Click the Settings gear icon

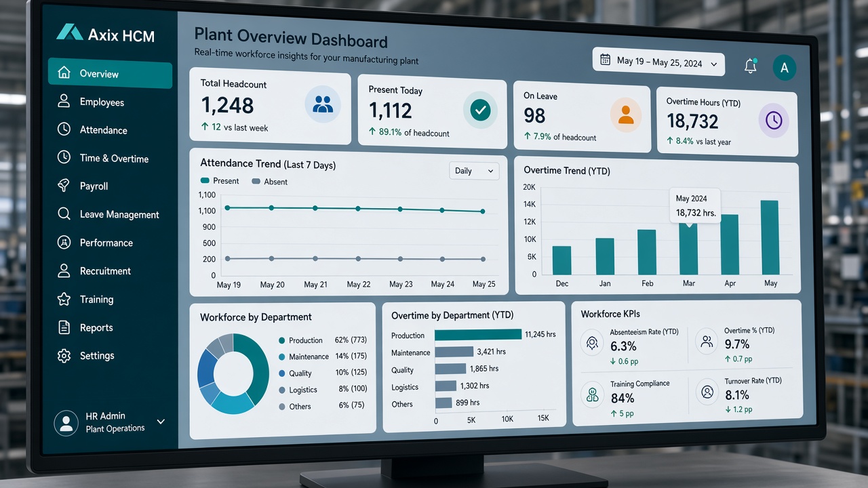pyautogui.click(x=64, y=356)
